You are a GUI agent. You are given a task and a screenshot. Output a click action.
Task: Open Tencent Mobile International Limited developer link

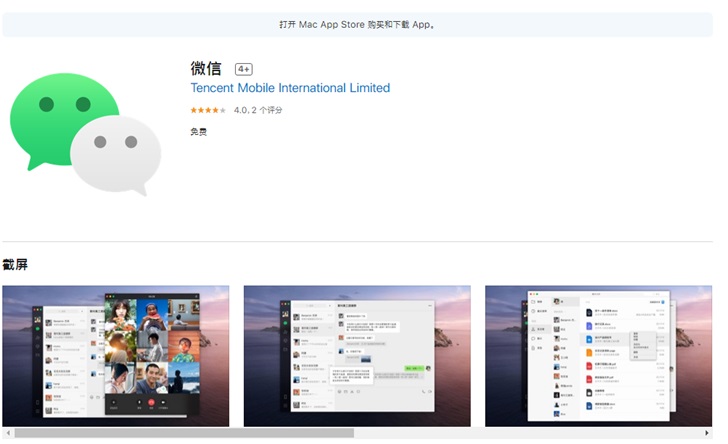click(290, 88)
